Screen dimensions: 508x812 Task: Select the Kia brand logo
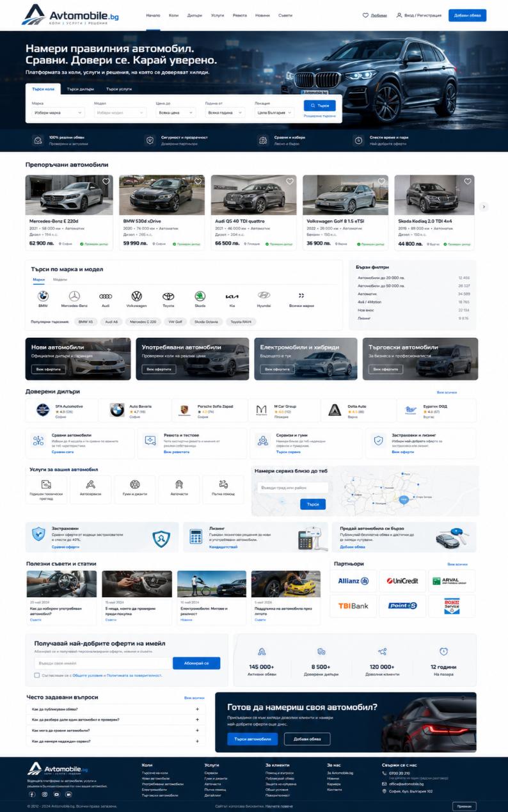pos(232,297)
